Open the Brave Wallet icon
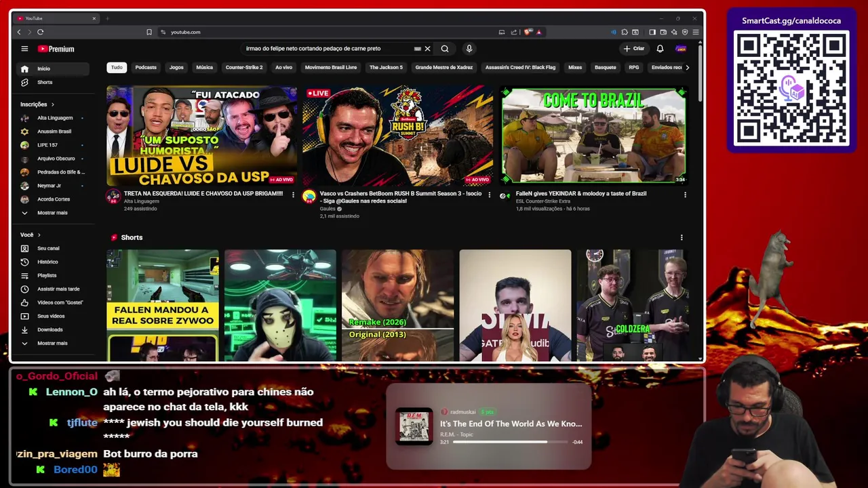Screen dimensions: 868x488 click(663, 32)
